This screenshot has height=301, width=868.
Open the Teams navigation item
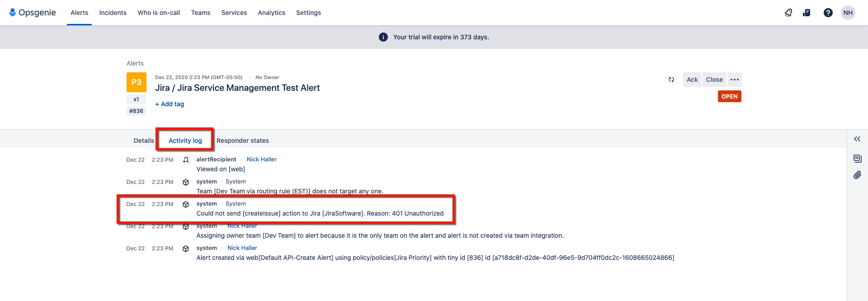201,13
